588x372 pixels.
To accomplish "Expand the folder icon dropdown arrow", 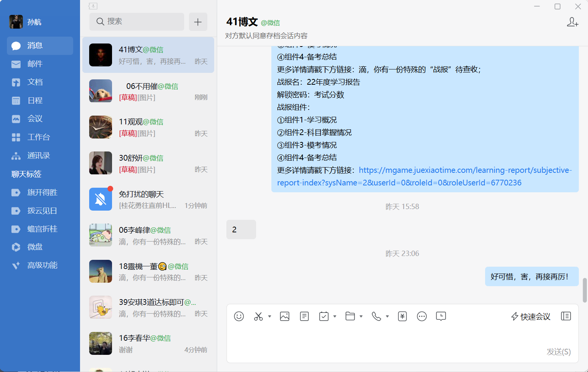I will 361,316.
